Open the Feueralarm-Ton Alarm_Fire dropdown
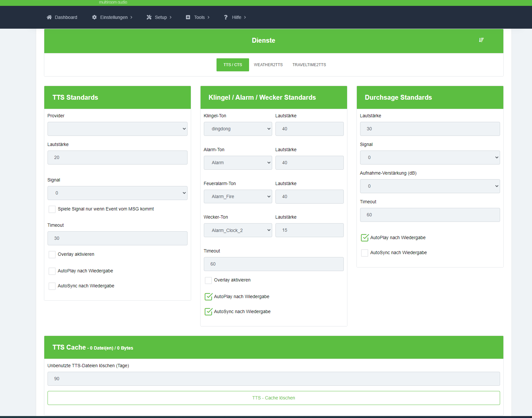This screenshot has height=418, width=532. click(238, 196)
